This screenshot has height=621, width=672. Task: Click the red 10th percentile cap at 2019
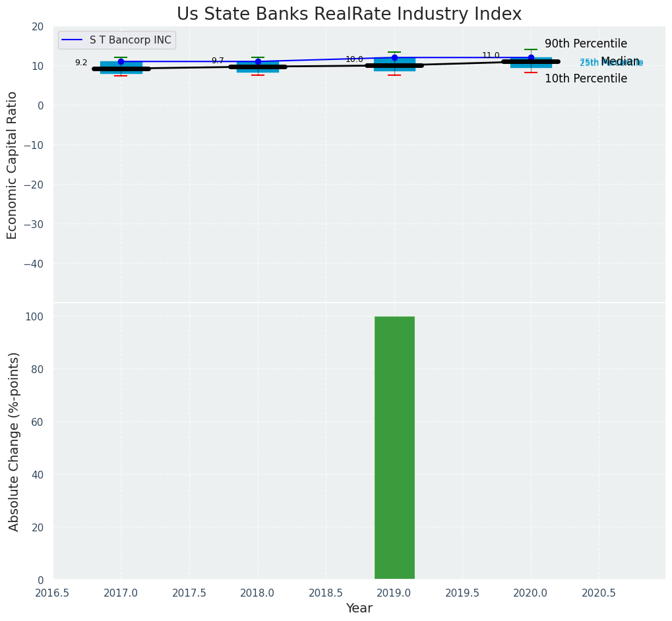pyautogui.click(x=395, y=75)
